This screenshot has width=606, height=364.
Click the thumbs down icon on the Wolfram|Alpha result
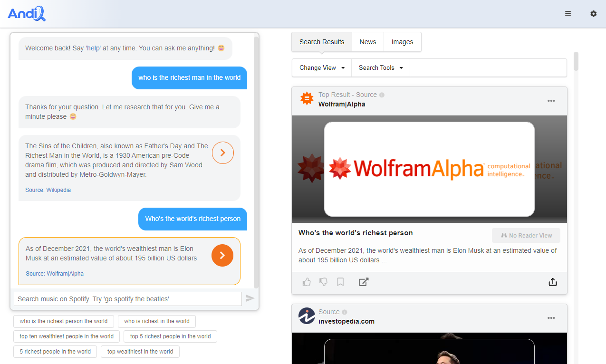click(x=324, y=282)
